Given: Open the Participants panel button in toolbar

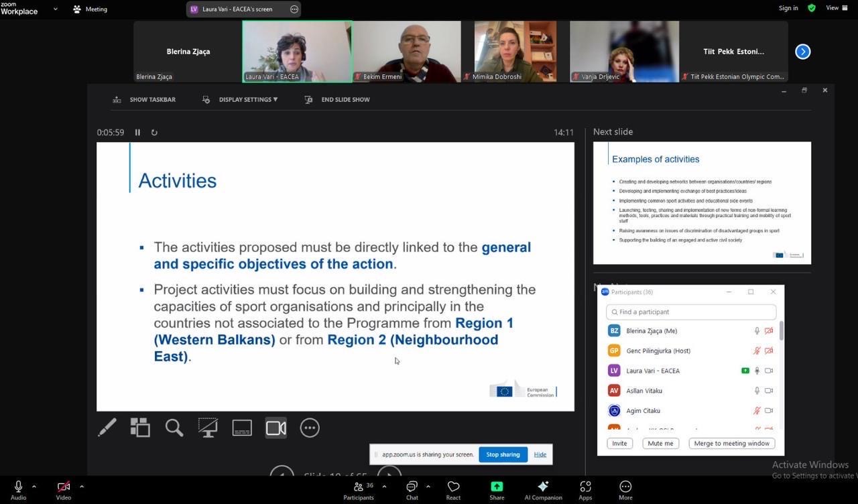Looking at the screenshot, I should click(359, 490).
